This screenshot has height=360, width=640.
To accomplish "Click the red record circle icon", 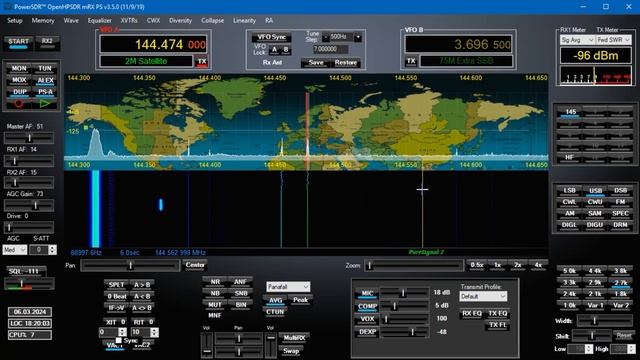I will tap(19, 104).
